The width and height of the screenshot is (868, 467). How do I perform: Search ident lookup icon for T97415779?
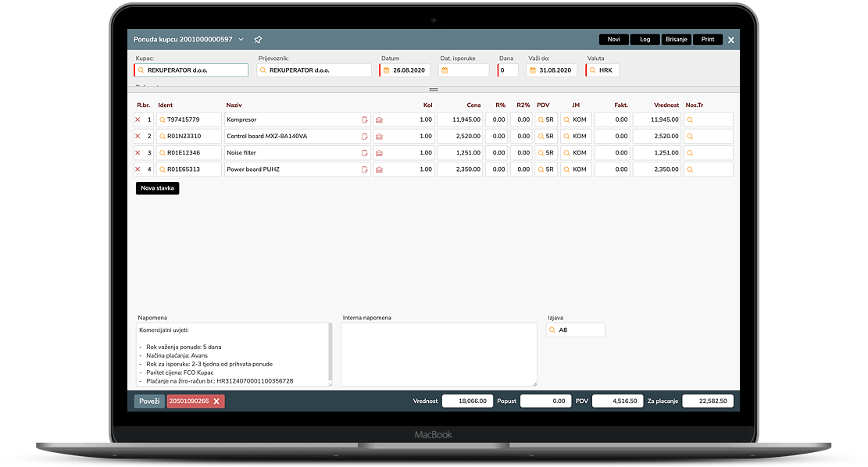point(163,119)
